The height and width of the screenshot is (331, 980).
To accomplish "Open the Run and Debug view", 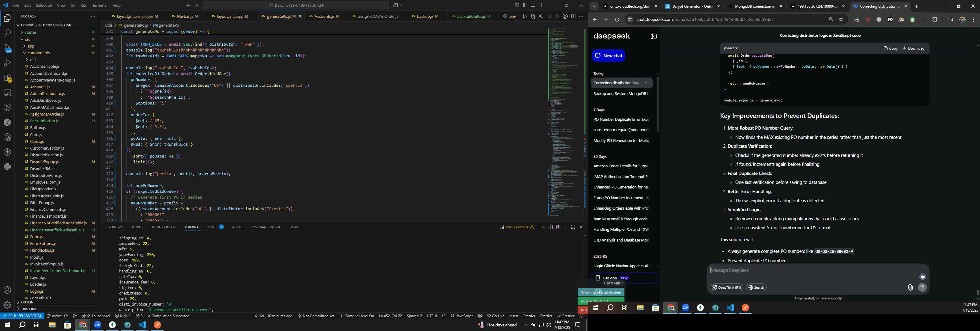I will [x=7, y=63].
